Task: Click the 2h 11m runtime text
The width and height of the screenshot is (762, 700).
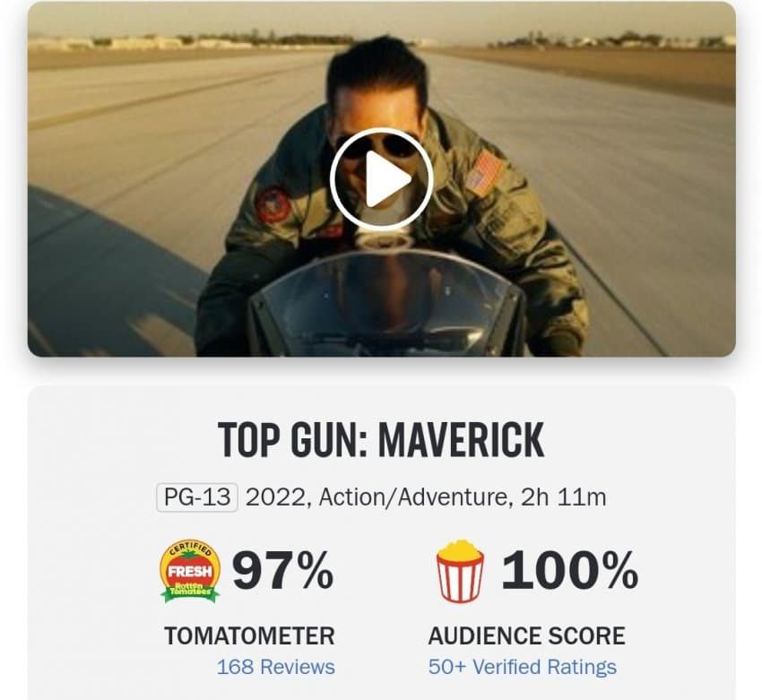Action: tap(563, 497)
